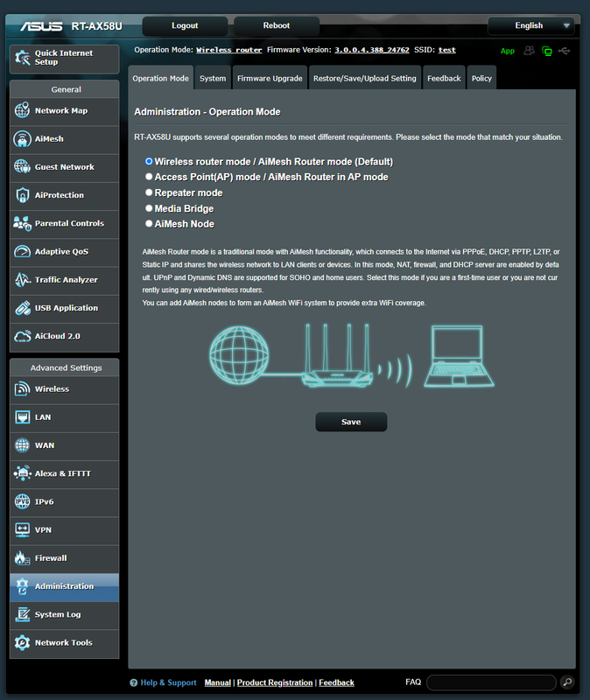Click the SSID test link
The width and height of the screenshot is (590, 700).
447,50
